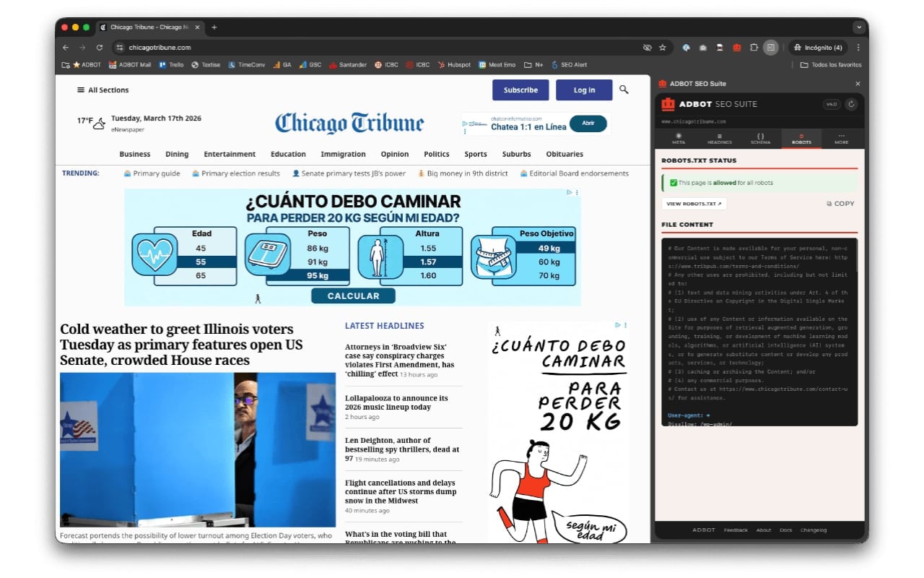
Task: Switch to the META tab in ADBOT
Action: click(679, 139)
